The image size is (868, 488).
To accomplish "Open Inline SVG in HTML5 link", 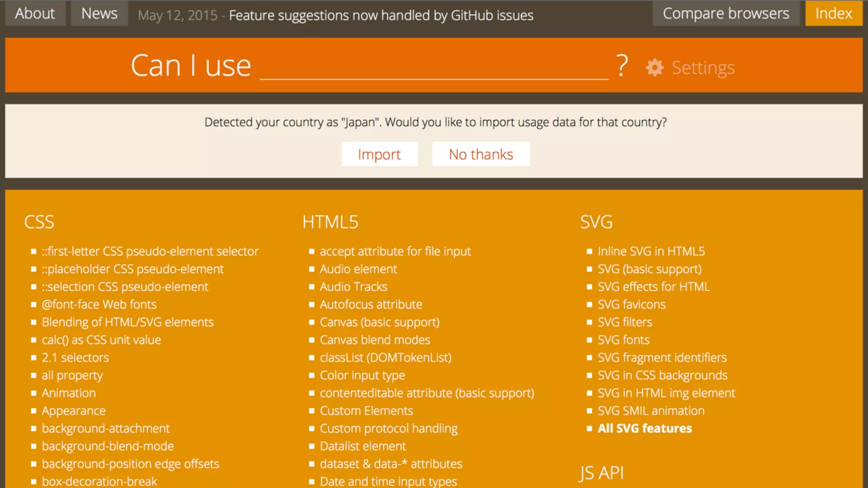I will (x=651, y=251).
